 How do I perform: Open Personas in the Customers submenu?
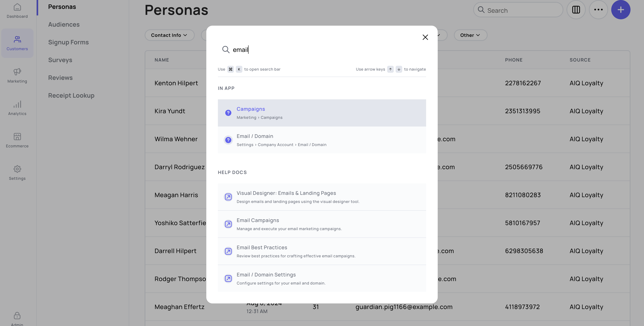62,7
